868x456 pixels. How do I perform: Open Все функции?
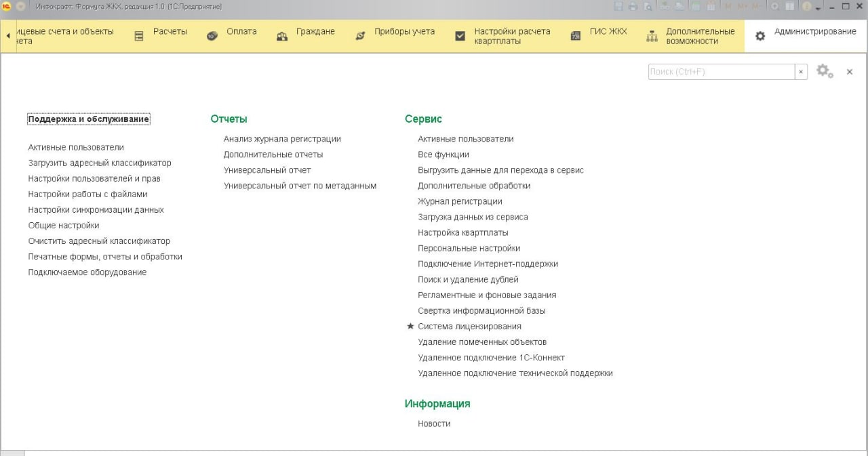[x=443, y=154]
